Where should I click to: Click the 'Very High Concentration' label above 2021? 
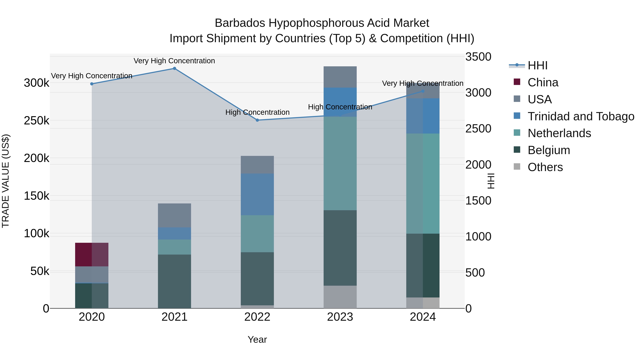pos(174,61)
